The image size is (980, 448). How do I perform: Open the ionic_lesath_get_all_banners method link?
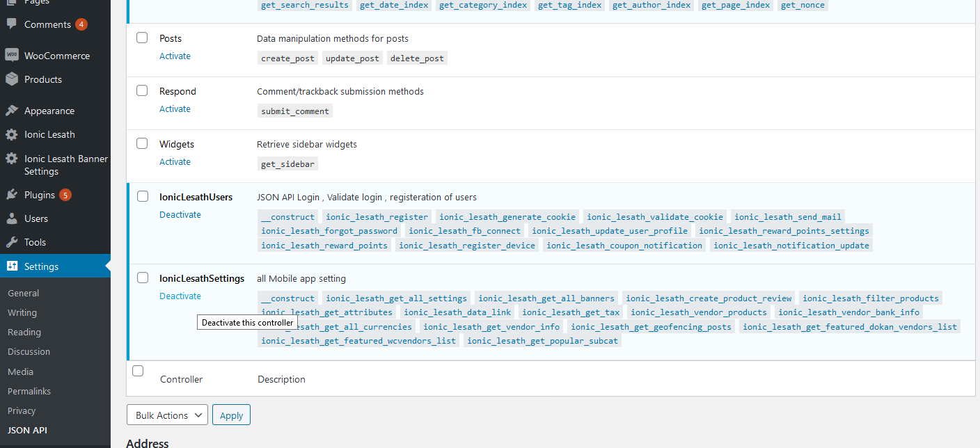tap(546, 298)
